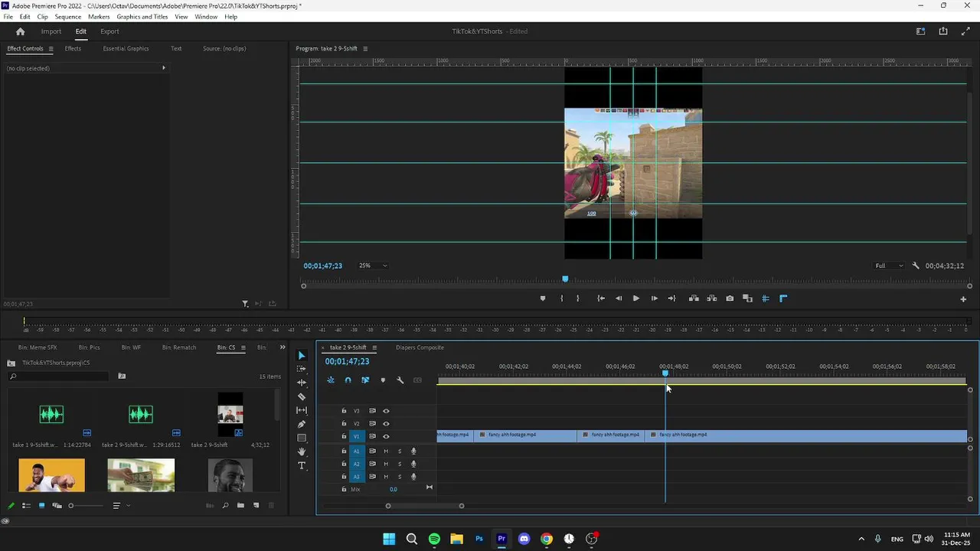Export frame with camera icon
The height and width of the screenshot is (551, 980).
730,298
